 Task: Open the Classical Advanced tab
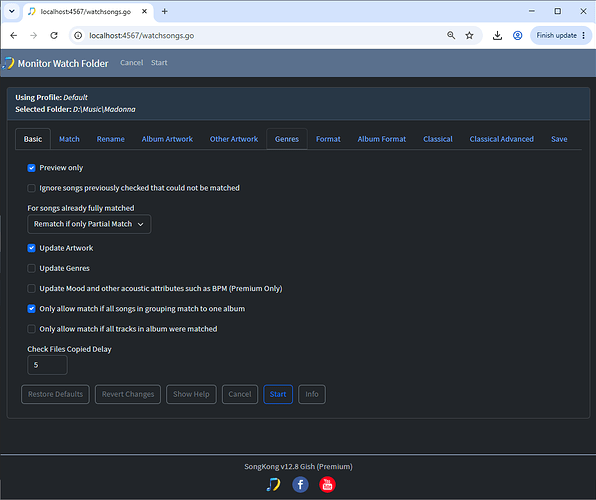(x=501, y=139)
